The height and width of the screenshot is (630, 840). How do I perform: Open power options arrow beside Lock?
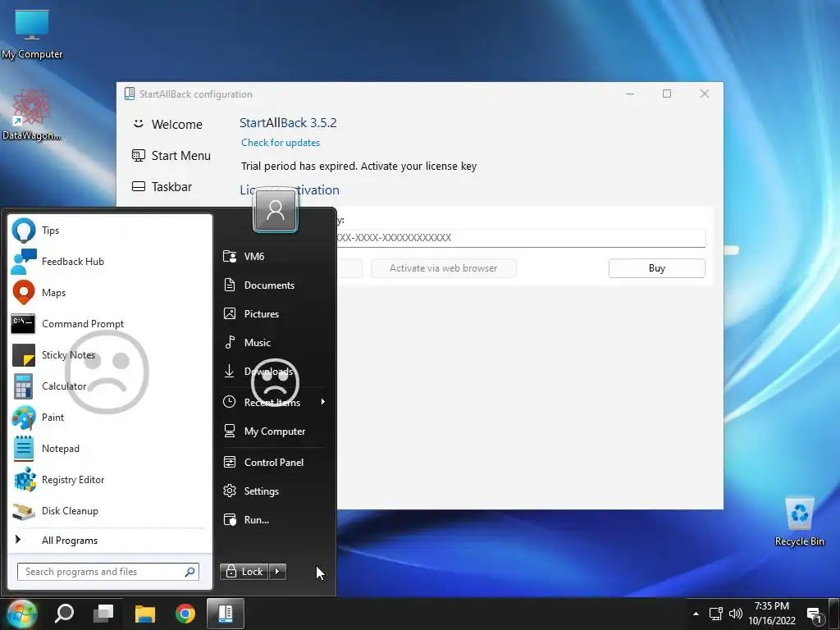click(x=277, y=572)
